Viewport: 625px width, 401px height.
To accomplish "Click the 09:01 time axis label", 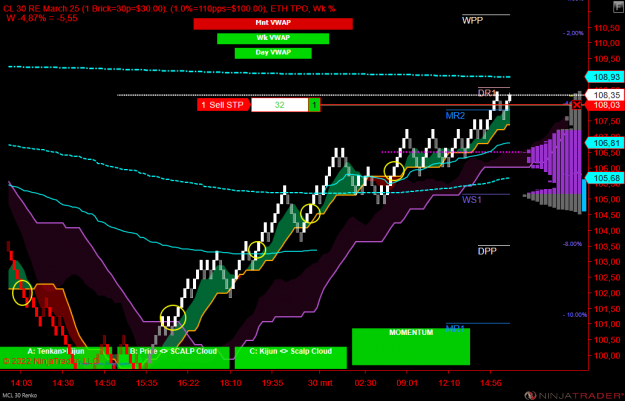I will pos(407,383).
